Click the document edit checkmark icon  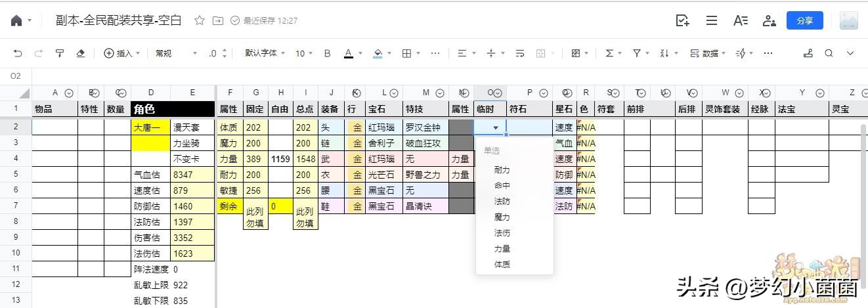[683, 20]
